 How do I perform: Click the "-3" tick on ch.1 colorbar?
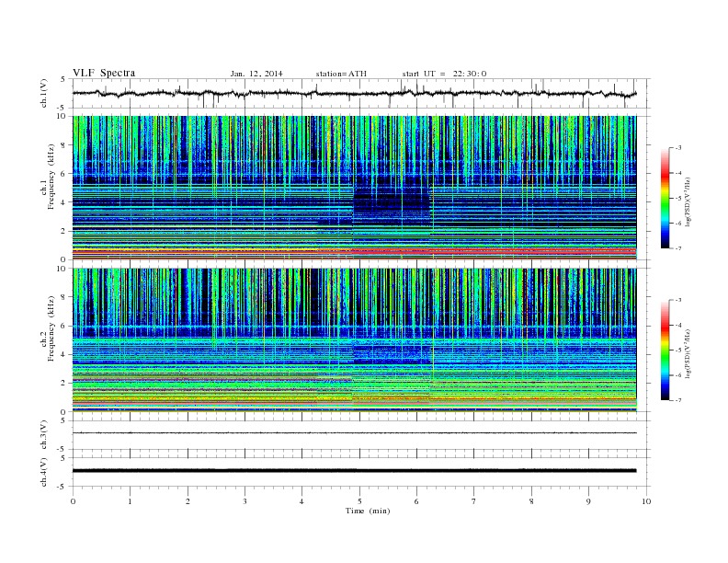point(677,148)
